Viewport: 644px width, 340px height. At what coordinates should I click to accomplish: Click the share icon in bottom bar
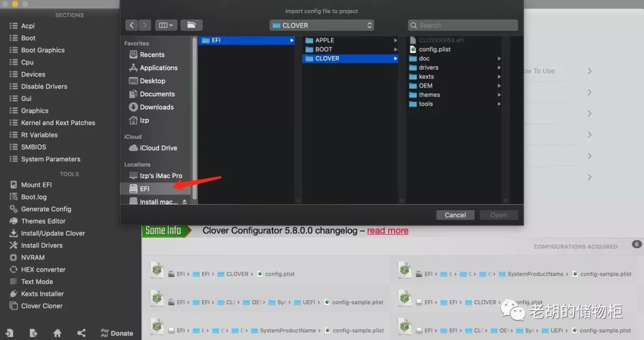tap(81, 333)
